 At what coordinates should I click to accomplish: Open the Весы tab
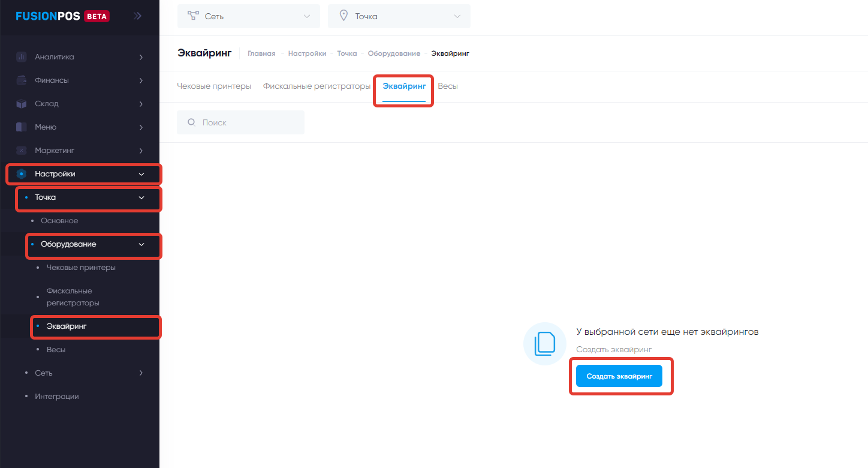pyautogui.click(x=448, y=86)
